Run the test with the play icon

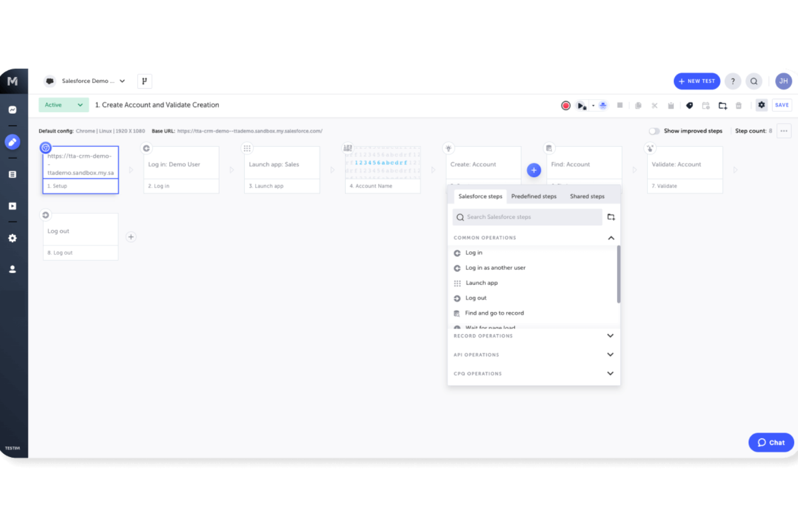(581, 105)
